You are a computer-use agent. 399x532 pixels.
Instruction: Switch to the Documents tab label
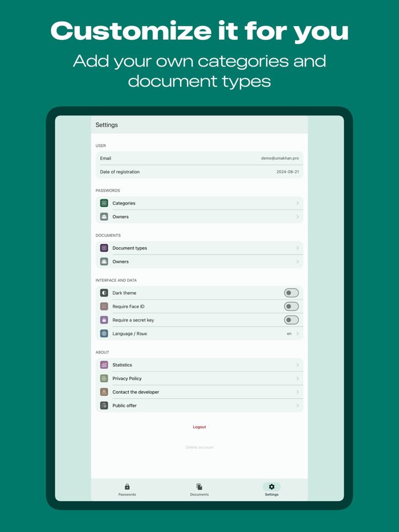pyautogui.click(x=199, y=494)
